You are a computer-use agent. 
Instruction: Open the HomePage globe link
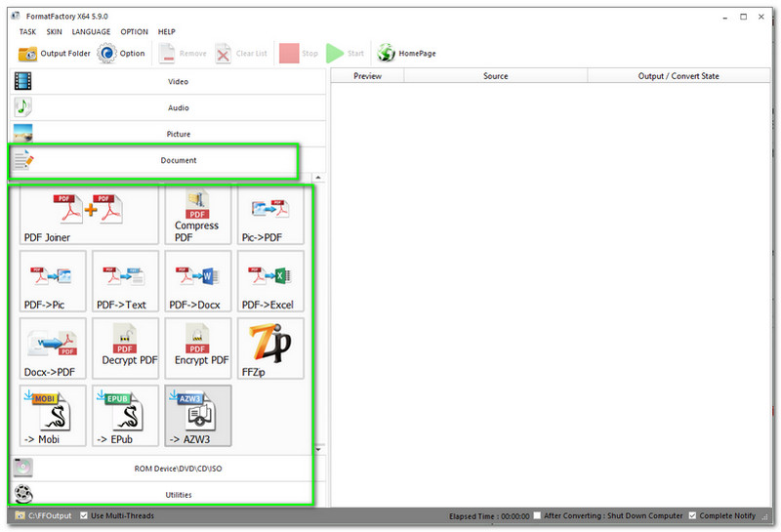(x=406, y=54)
